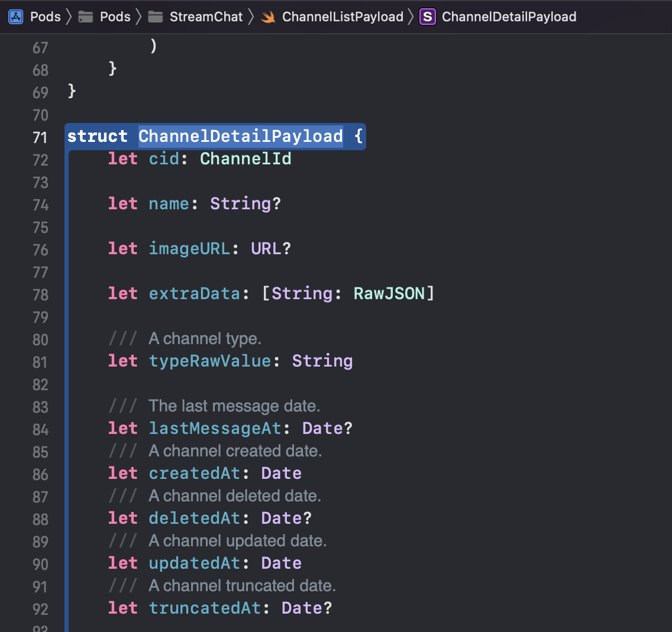
Task: Click the extraData property name
Action: [195, 294]
